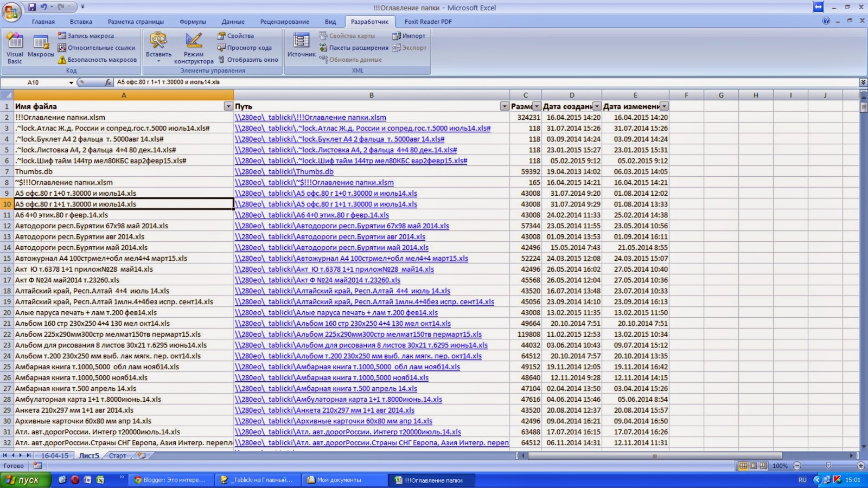Click the Name Box showing A10
868x488 pixels.
pyautogui.click(x=34, y=82)
